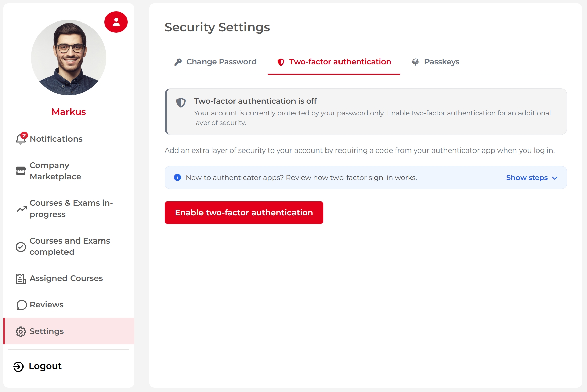Screen dimensions: 587x392
Task: Click Enable two-factor authentication button
Action: (244, 213)
